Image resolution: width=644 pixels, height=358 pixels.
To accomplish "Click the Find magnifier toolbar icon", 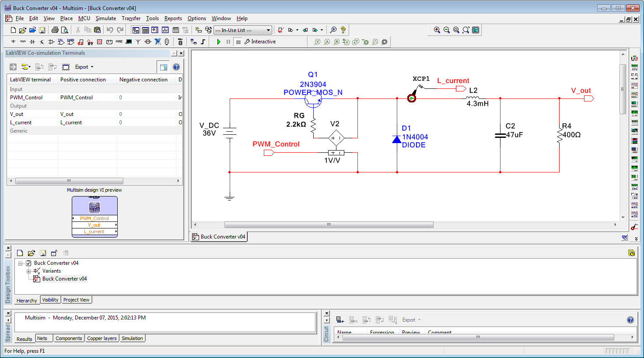I will click(333, 30).
